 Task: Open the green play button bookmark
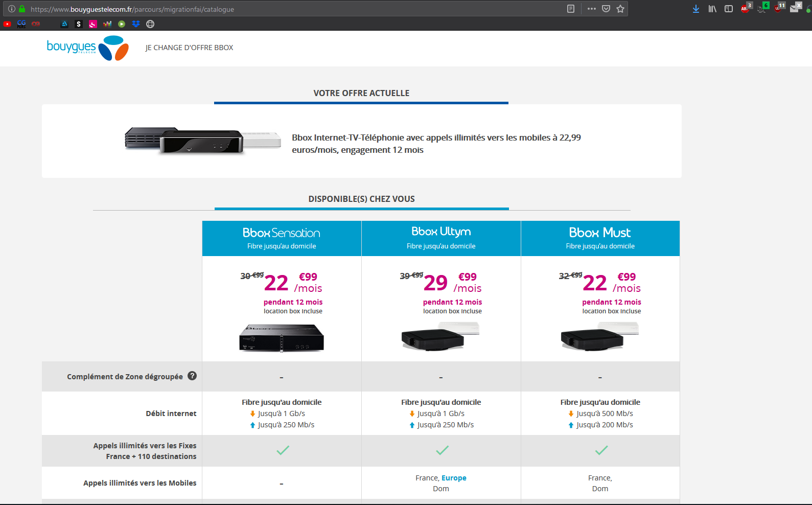coord(122,24)
